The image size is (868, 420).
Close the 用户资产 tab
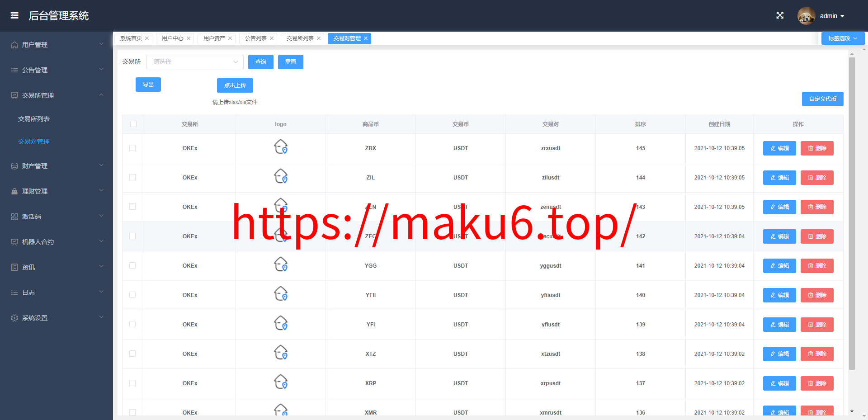[230, 38]
